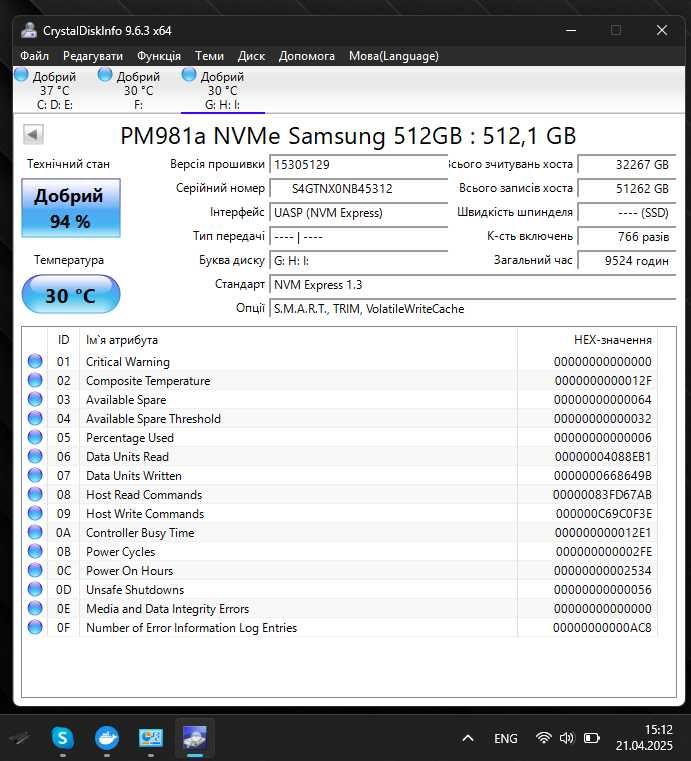Click status orb for Power On Hours row
The height and width of the screenshot is (761, 691).
pos(35,570)
